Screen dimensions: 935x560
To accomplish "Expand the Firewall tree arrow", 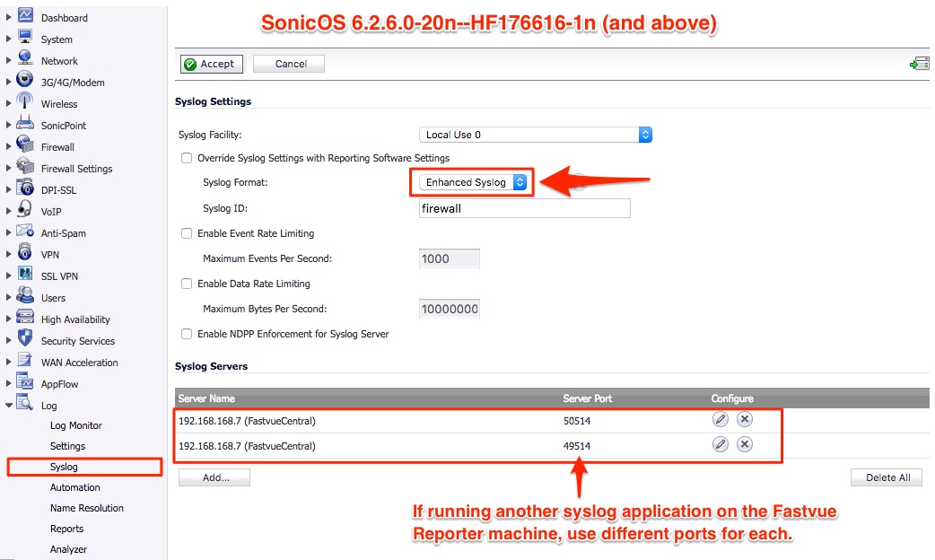I will pos(8,146).
